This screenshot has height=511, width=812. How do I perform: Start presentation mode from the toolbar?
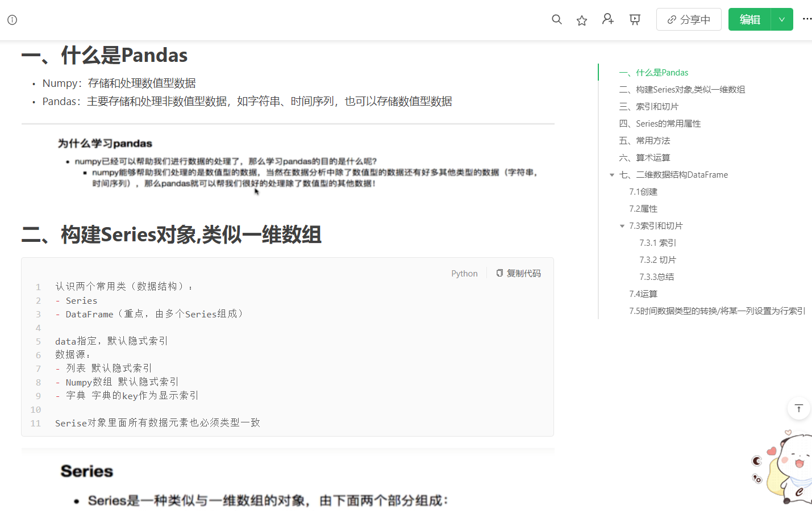(635, 19)
